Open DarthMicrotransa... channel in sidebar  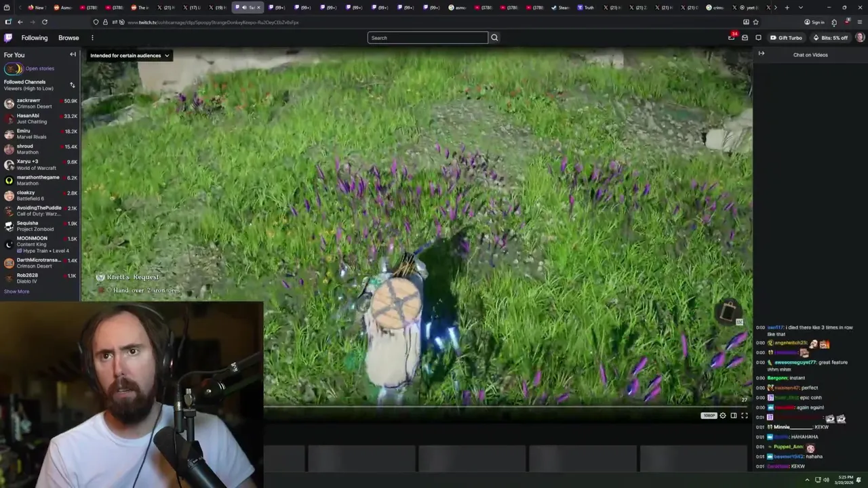point(40,263)
